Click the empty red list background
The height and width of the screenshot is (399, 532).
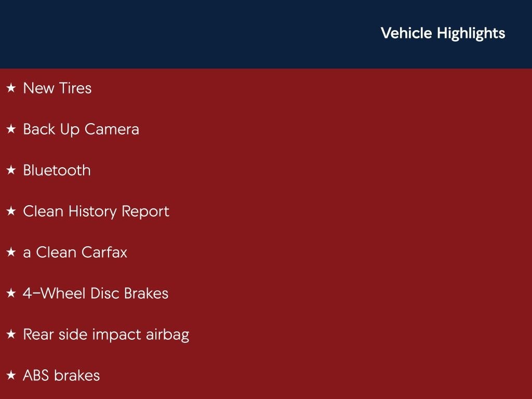[x=364, y=234]
